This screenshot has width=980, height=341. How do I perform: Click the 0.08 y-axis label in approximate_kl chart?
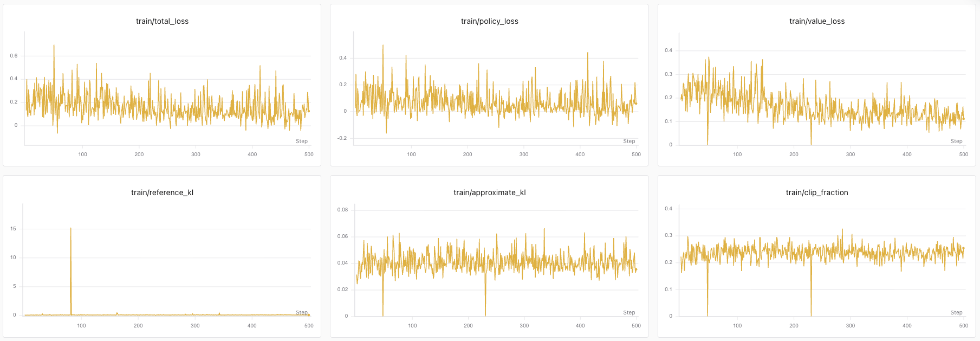342,210
